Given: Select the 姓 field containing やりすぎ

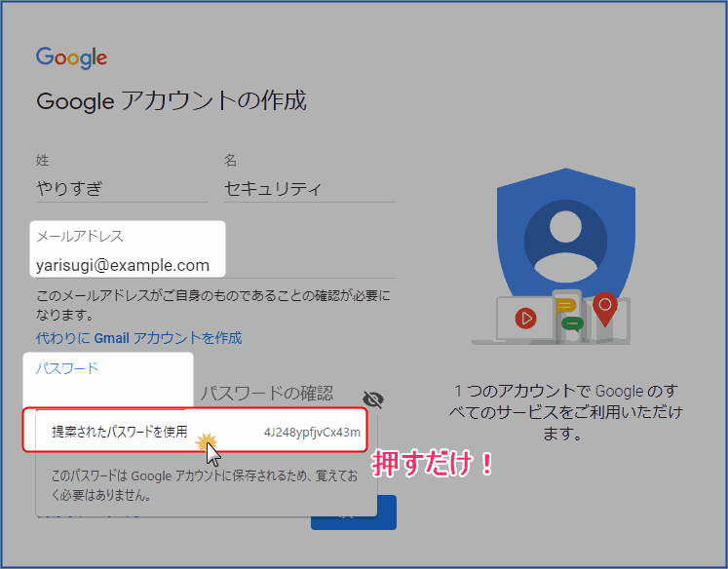Looking at the screenshot, I should (x=122, y=188).
